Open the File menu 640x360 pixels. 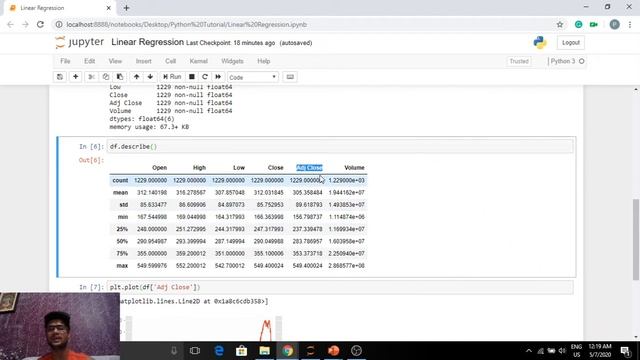click(65, 61)
